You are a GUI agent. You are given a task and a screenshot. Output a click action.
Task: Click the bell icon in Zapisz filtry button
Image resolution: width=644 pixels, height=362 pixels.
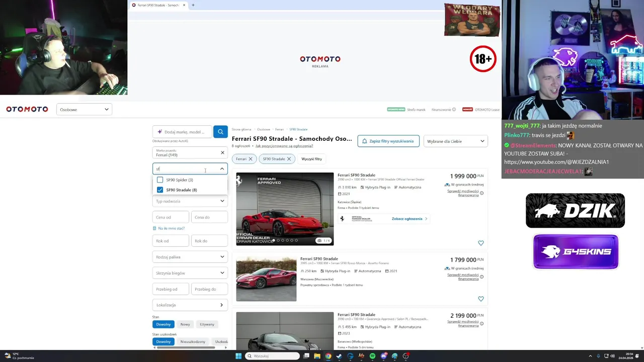point(365,141)
